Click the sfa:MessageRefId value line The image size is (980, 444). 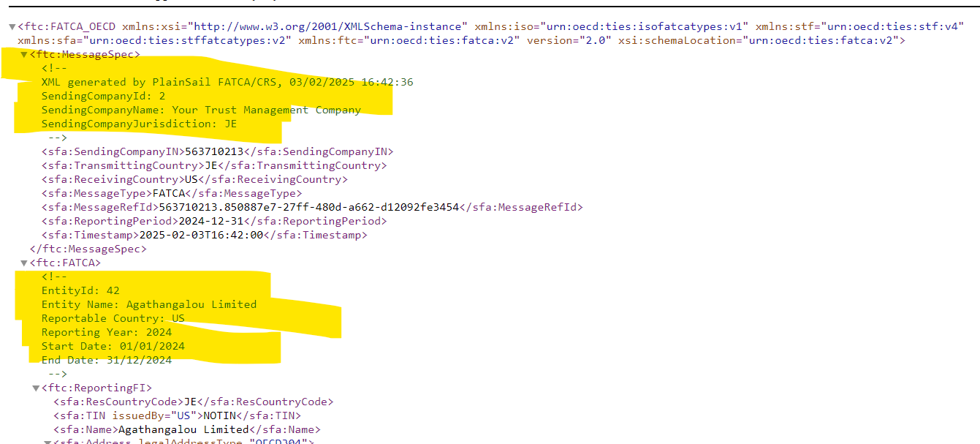pyautogui.click(x=312, y=207)
